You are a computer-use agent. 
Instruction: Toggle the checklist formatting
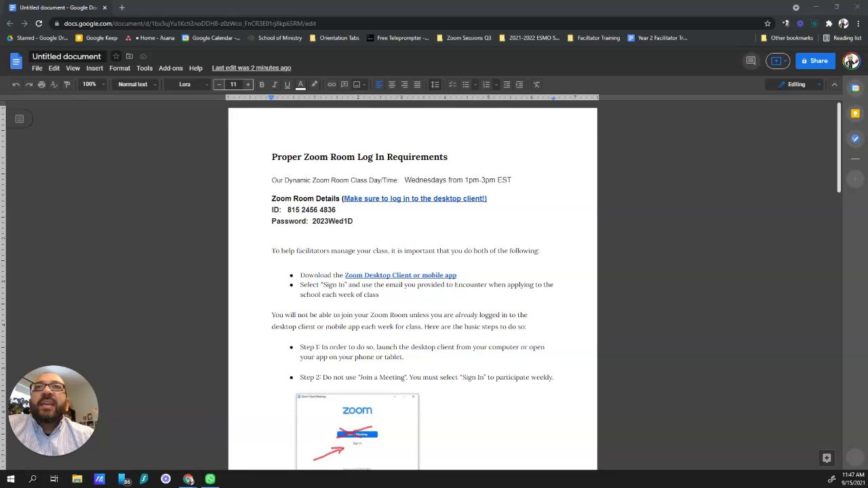(452, 85)
